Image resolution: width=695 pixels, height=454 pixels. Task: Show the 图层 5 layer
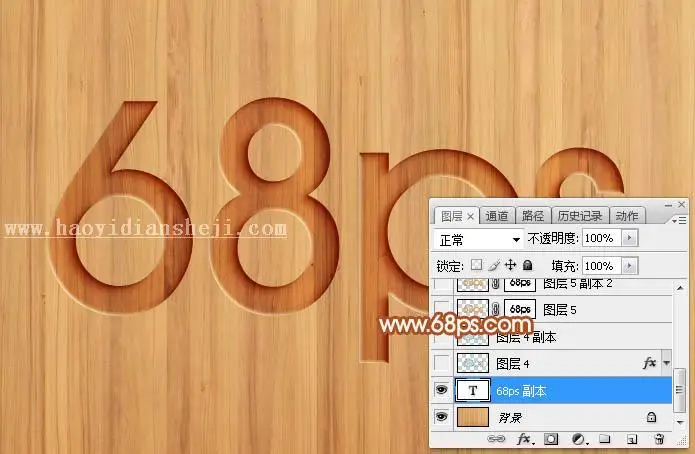[x=441, y=309]
